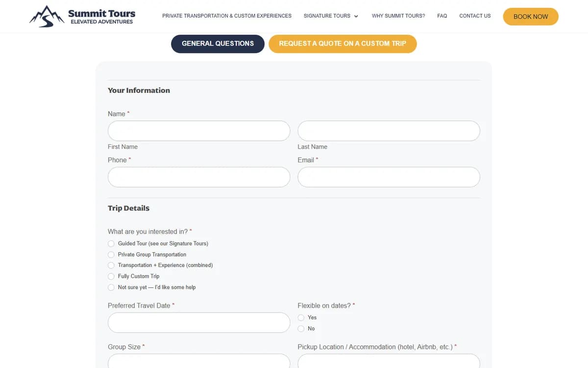Open the Preferred Travel Date field
Viewport: 588px width, 368px height.
tap(199, 323)
